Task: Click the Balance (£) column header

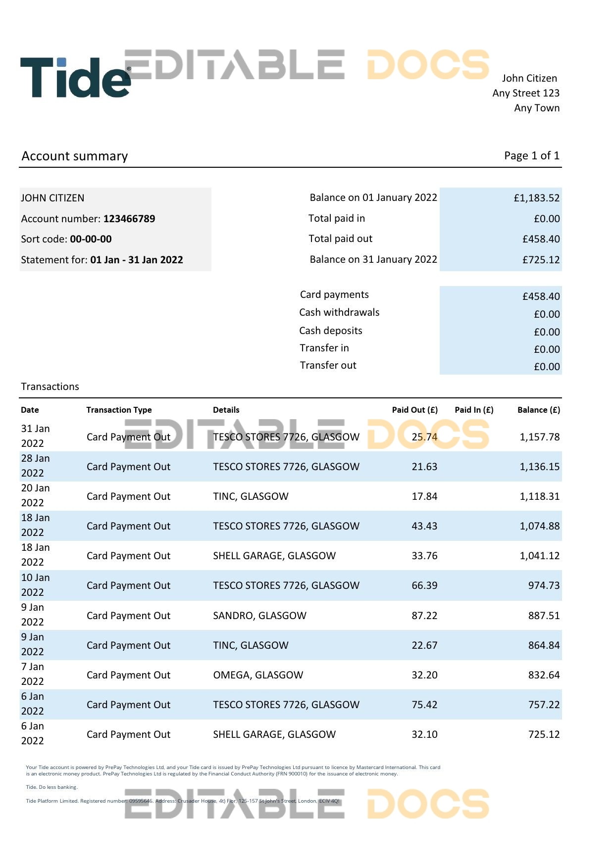Action: point(538,410)
